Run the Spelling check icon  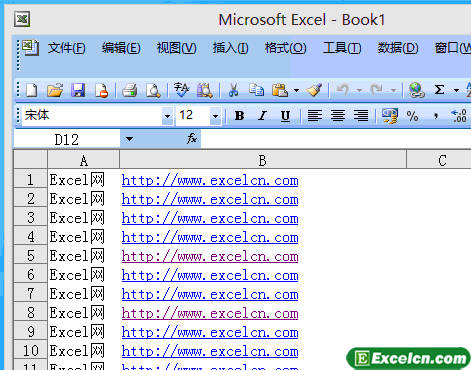(x=181, y=90)
